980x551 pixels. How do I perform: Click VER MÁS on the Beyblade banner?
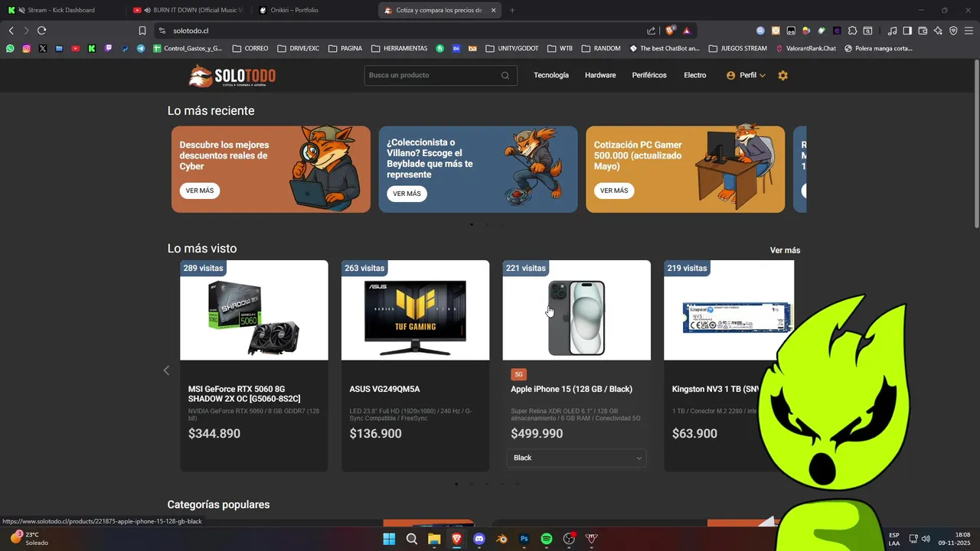(407, 194)
